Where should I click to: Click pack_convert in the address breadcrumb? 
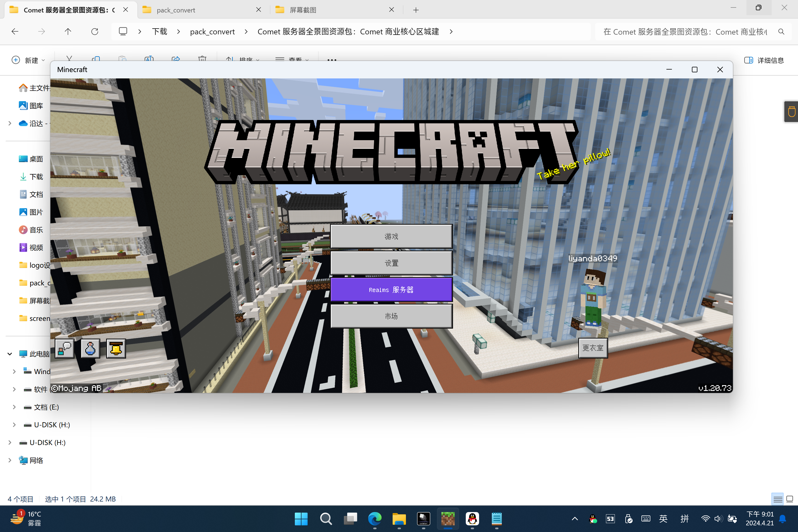pyautogui.click(x=213, y=32)
